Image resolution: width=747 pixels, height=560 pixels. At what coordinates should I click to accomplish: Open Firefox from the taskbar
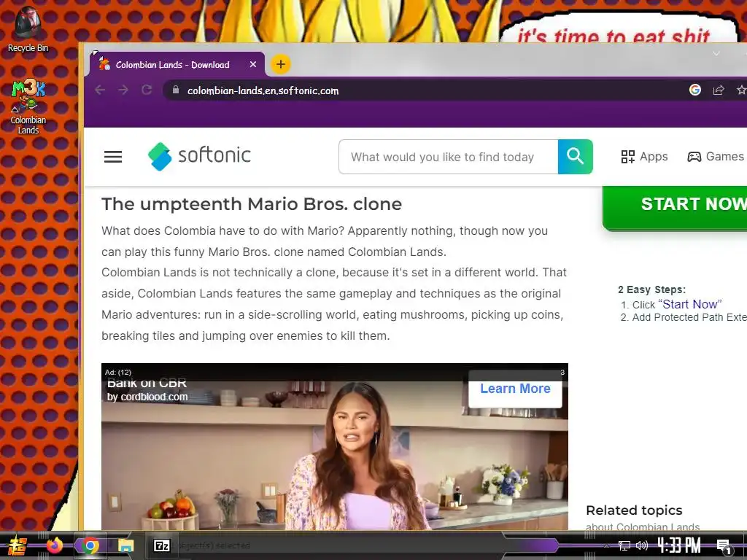pos(54,545)
